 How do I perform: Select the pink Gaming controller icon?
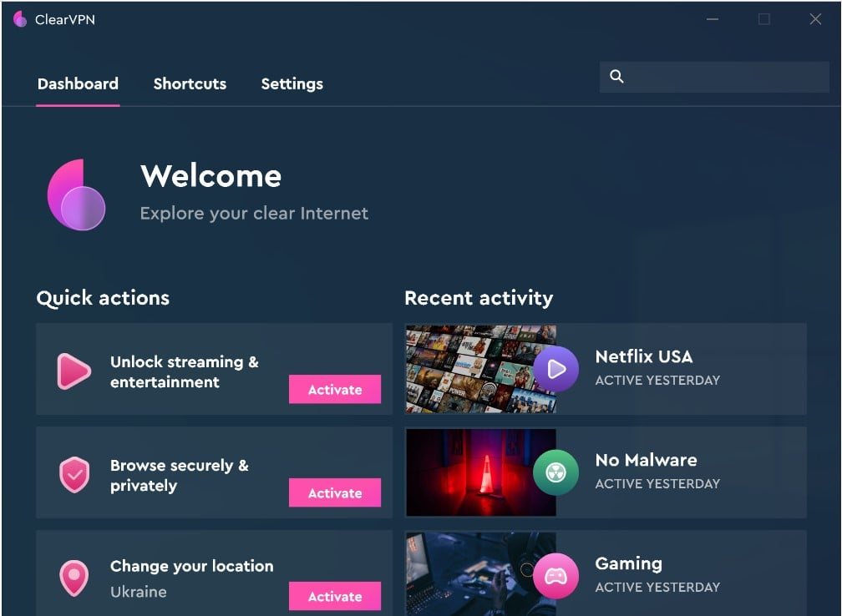(556, 575)
